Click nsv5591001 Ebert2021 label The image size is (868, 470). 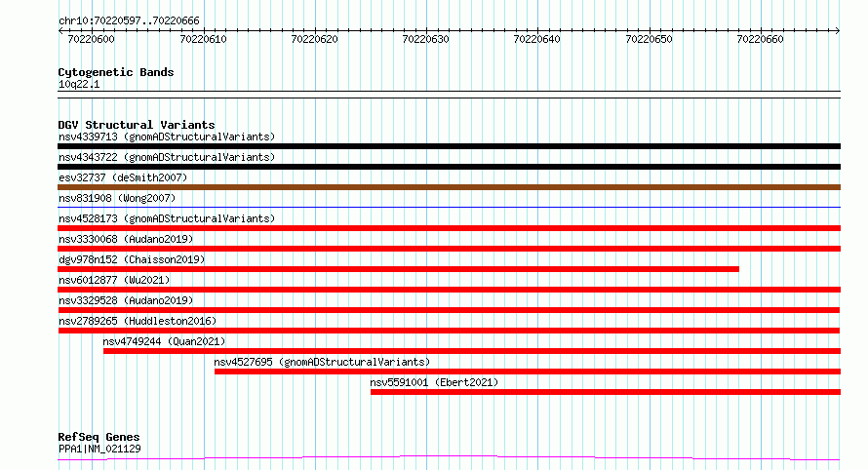(434, 382)
